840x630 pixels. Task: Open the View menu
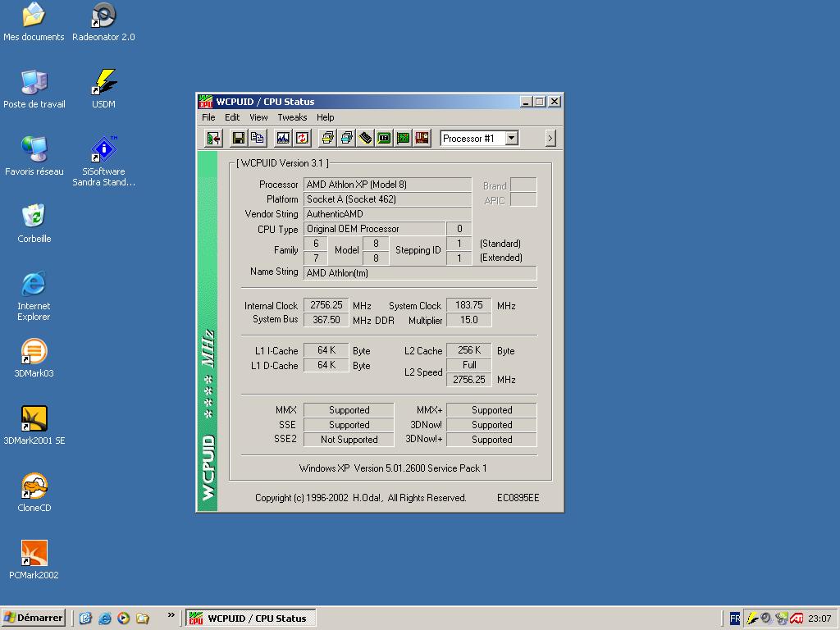258,117
